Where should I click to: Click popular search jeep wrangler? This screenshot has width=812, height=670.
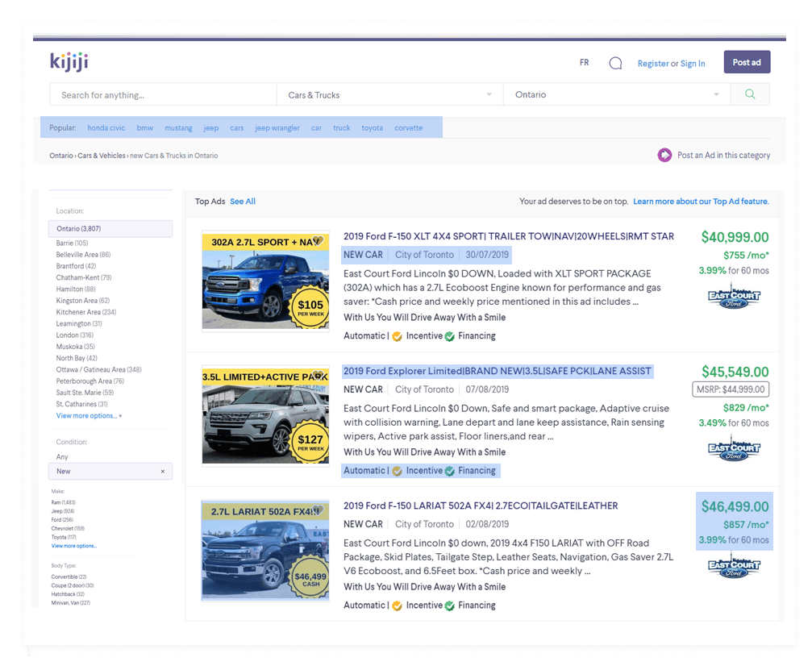[x=277, y=128]
